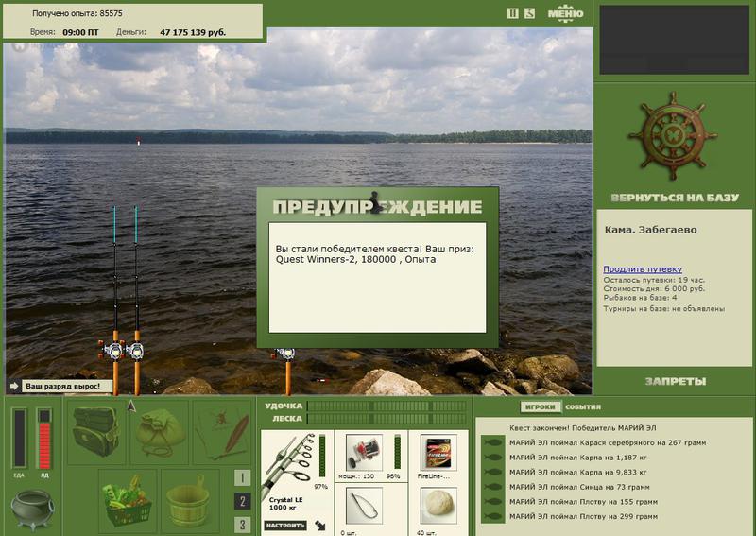Select the reel item slot
The image size is (756, 536).
click(x=364, y=453)
